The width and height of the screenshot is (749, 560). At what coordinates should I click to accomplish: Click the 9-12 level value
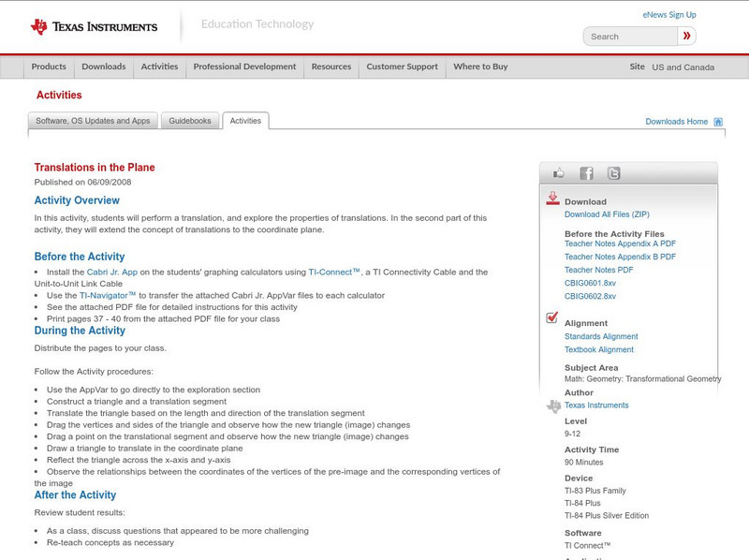(572, 434)
